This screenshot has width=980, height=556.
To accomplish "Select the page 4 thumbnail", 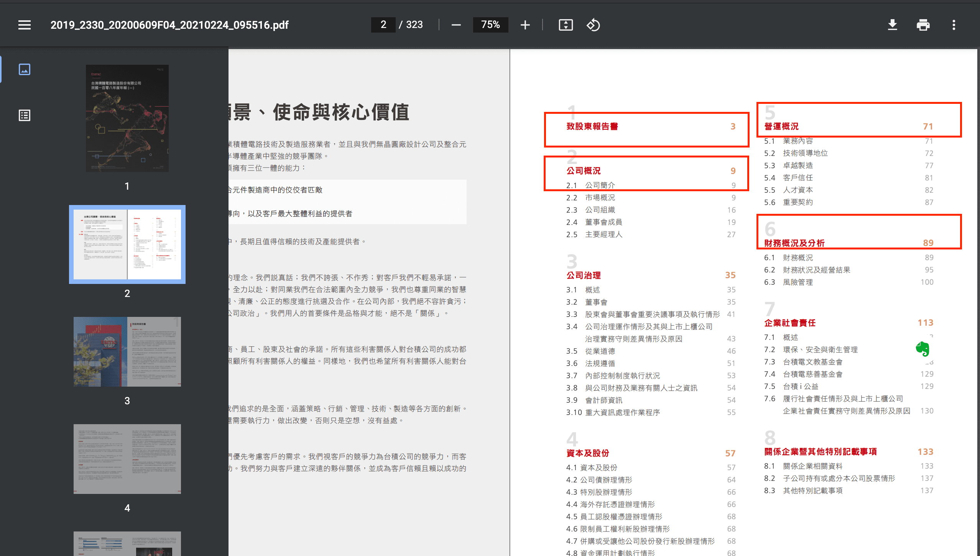I will [x=127, y=459].
